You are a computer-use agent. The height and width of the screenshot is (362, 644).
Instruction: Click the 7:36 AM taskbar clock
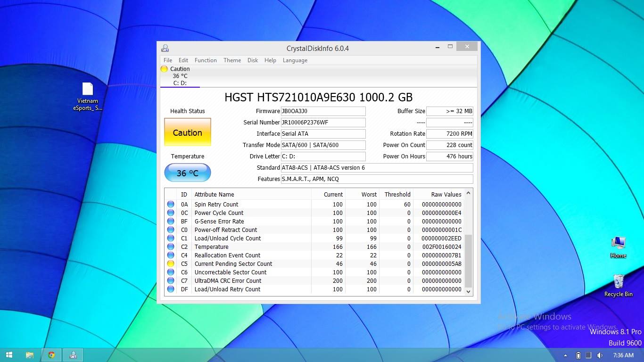point(623,355)
